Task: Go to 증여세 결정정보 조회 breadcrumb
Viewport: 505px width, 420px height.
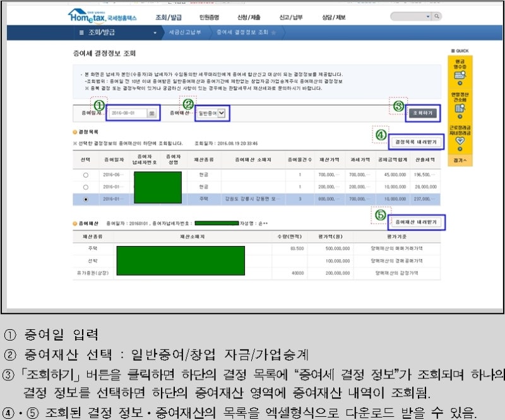Action: [242, 32]
